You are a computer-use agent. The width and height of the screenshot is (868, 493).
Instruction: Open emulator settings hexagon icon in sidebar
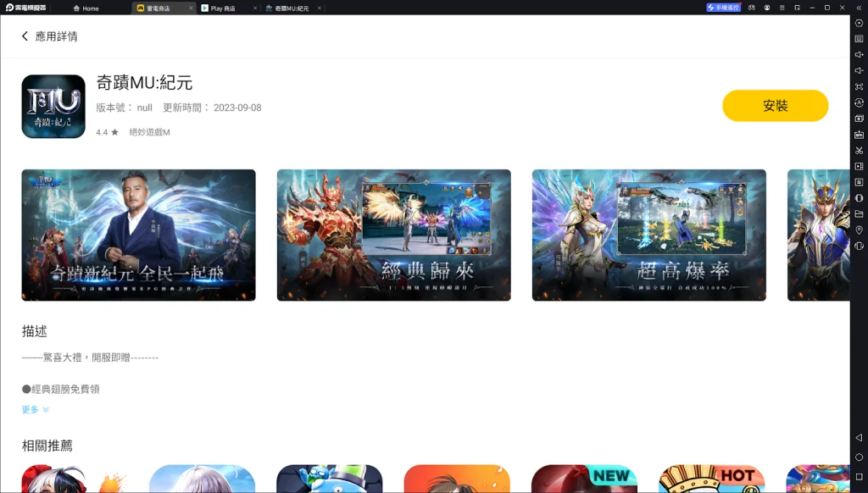coord(859,23)
